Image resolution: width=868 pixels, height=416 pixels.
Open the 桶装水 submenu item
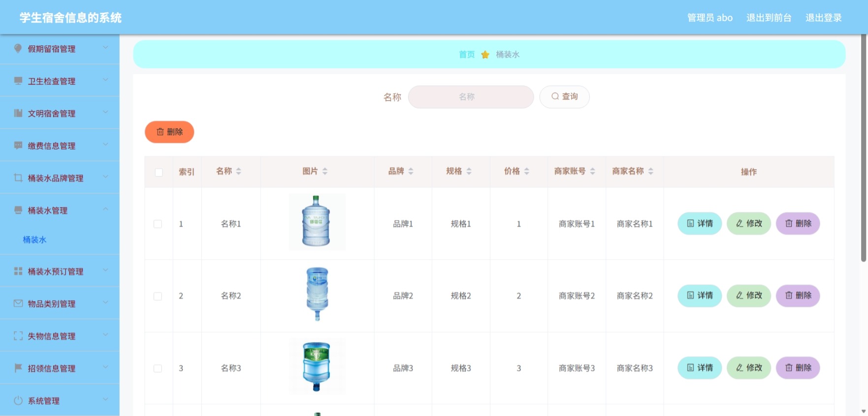pyautogui.click(x=34, y=240)
